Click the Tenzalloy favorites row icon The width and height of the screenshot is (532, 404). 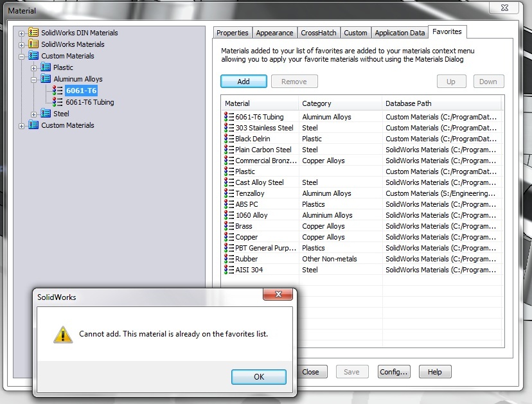tap(229, 193)
